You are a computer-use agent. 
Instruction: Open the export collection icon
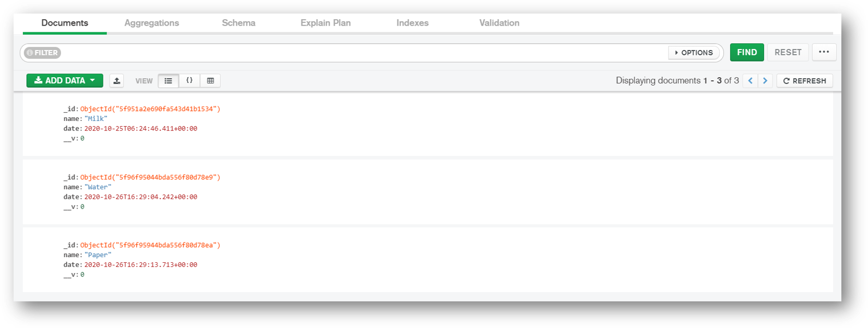(116, 80)
